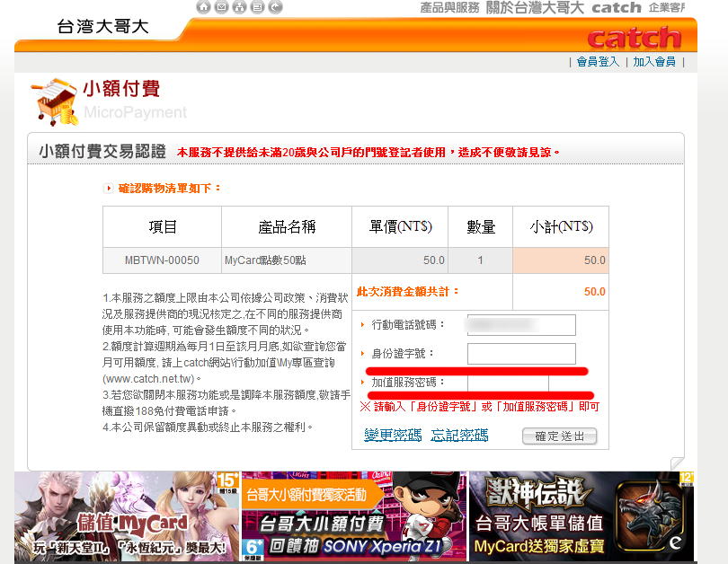
Task: Click the MyCard點數50點 product name cell
Action: pos(287,260)
